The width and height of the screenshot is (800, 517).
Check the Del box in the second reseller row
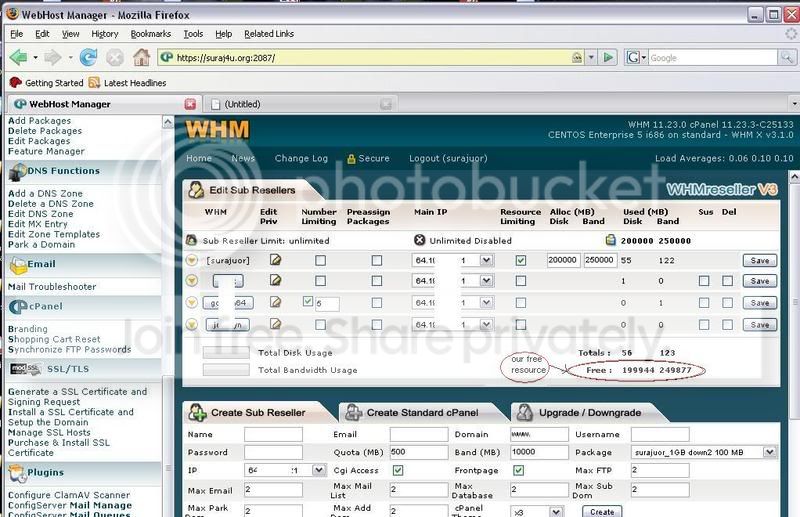tap(728, 281)
